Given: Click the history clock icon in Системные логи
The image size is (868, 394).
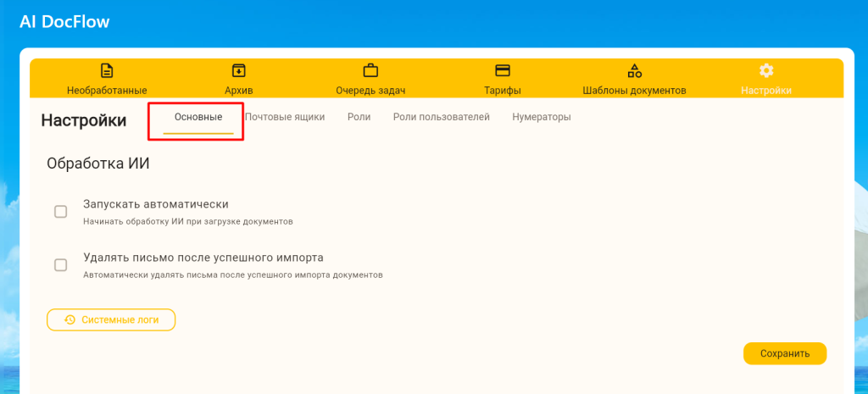Looking at the screenshot, I should 70,319.
